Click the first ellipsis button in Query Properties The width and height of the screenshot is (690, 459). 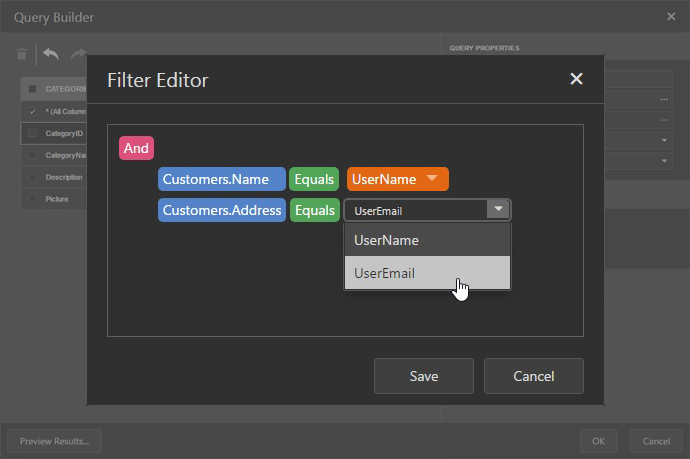664,99
